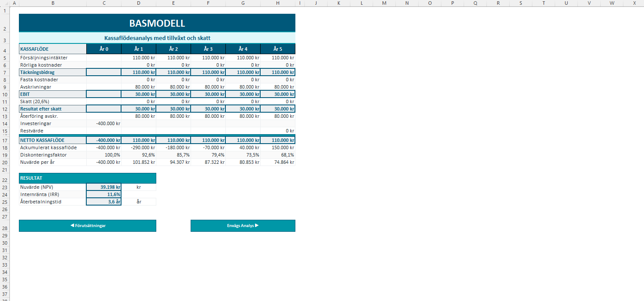The image size is (644, 301).
Task: Select column C header
Action: [104, 3]
